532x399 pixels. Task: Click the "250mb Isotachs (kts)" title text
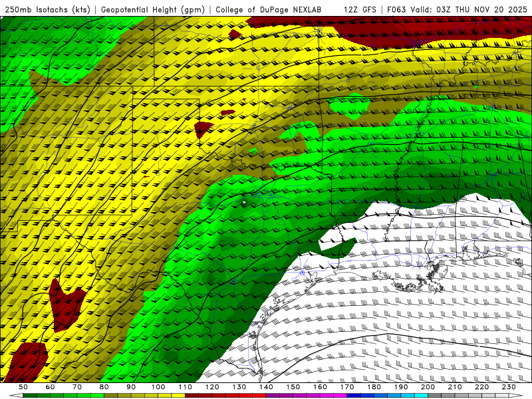pos(48,9)
